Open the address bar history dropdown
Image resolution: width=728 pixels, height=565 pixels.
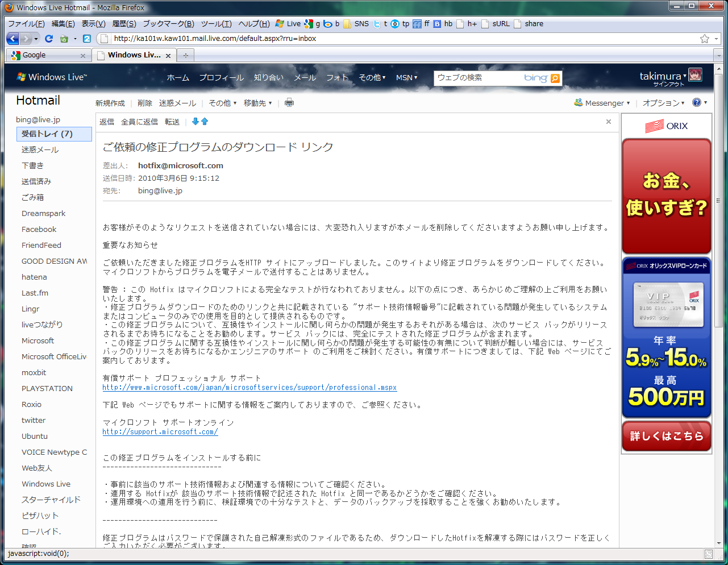click(716, 39)
